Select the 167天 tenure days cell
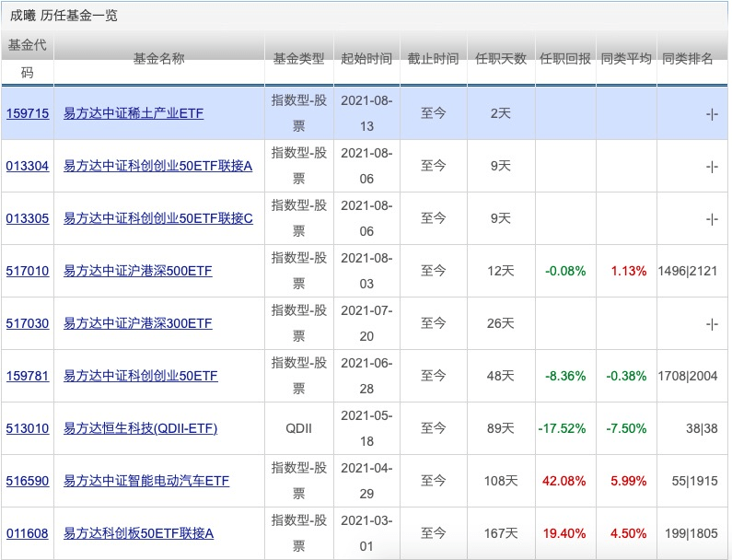 pos(501,533)
